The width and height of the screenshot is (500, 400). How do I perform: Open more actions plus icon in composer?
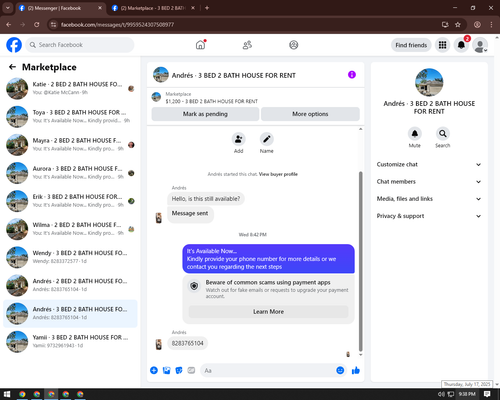pyautogui.click(x=154, y=370)
